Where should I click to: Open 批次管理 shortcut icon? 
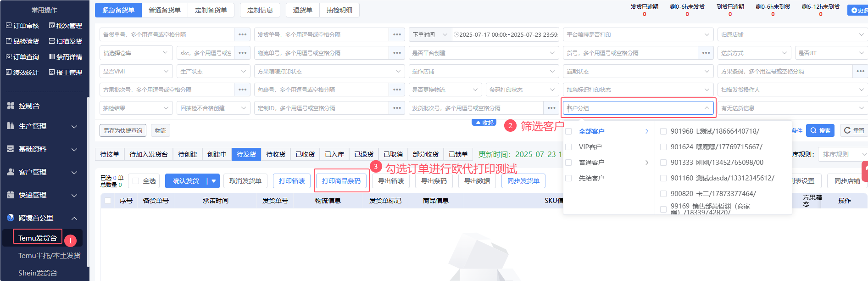pyautogui.click(x=52, y=26)
